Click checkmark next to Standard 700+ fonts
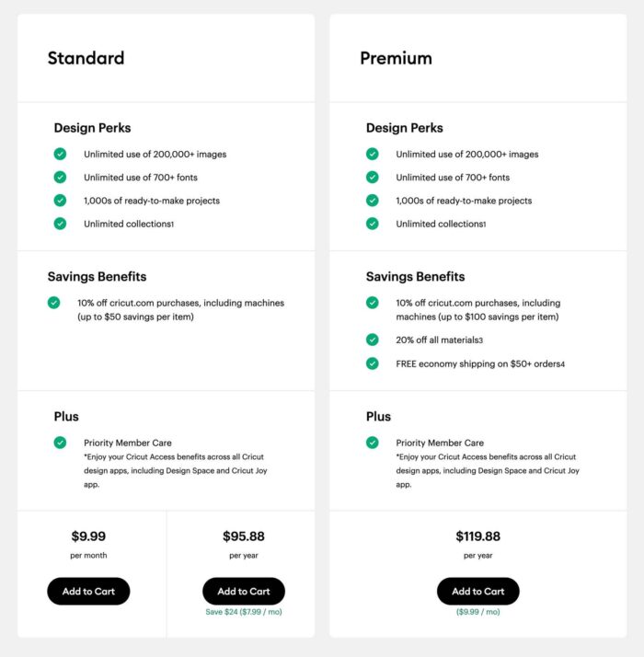This screenshot has width=644, height=657. 60,178
